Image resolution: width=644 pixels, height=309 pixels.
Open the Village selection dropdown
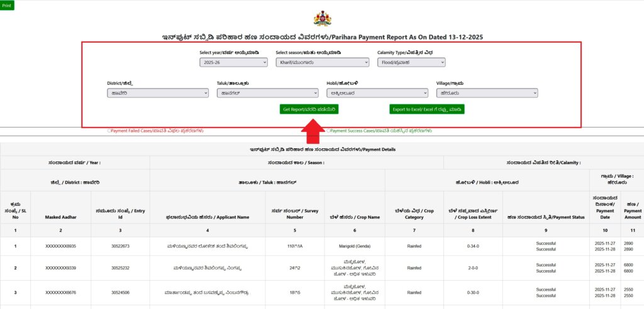(487, 93)
